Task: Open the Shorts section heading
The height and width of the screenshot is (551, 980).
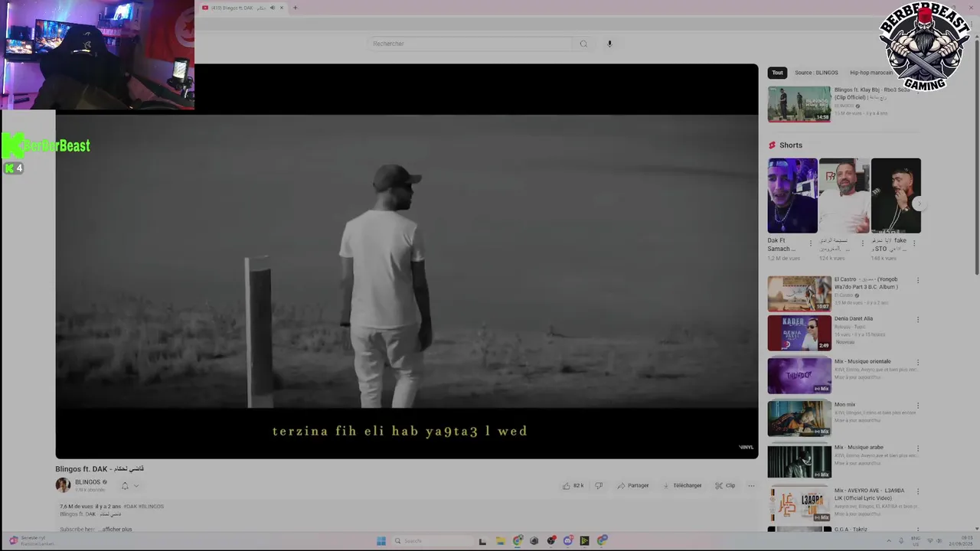Action: coord(786,145)
